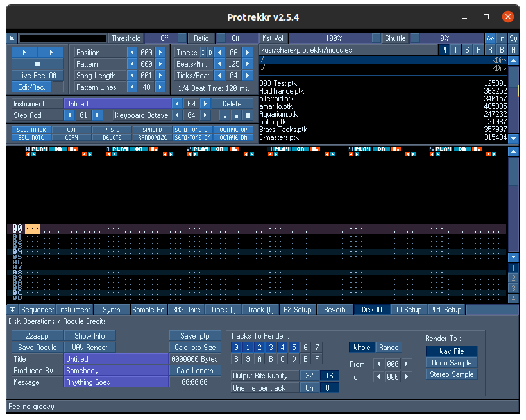This screenshot has width=526, height=420.
Task: Click the SEMI-TONE UP button
Action: [192, 130]
